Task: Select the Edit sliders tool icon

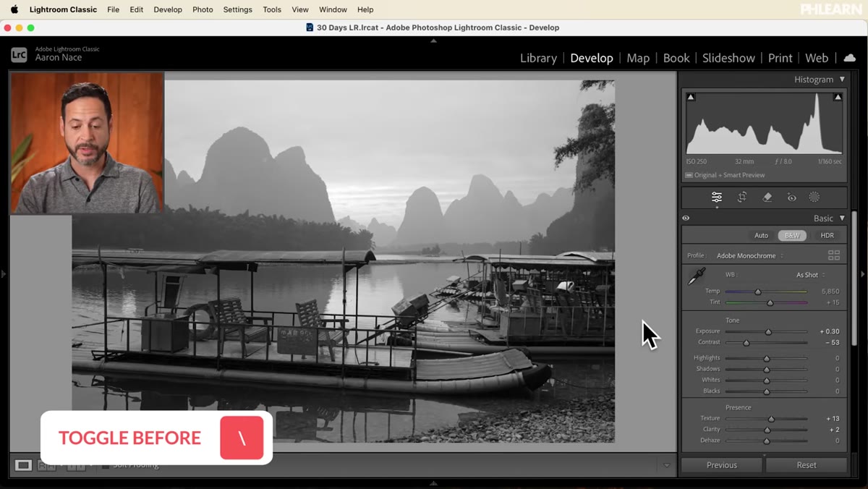Action: [716, 197]
